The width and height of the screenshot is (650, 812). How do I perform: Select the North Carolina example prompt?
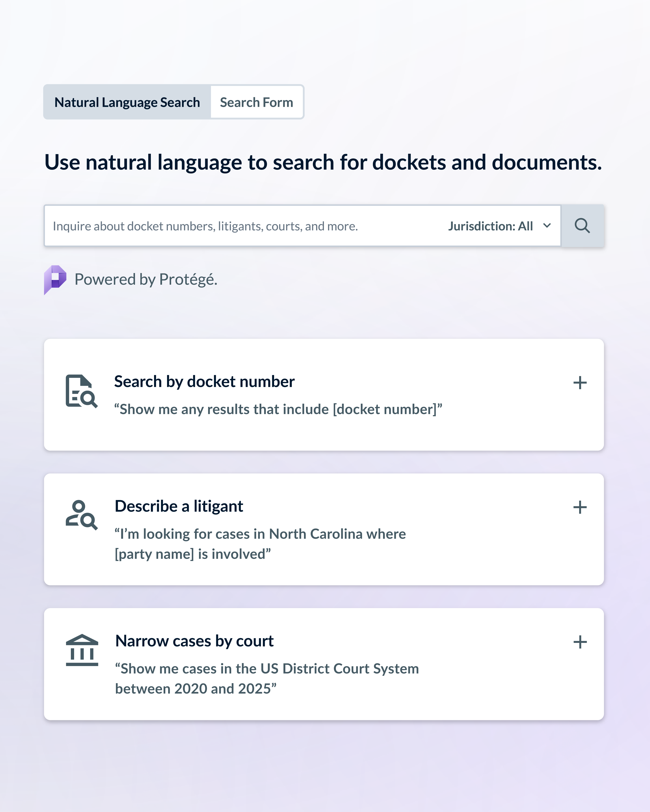tap(260, 544)
